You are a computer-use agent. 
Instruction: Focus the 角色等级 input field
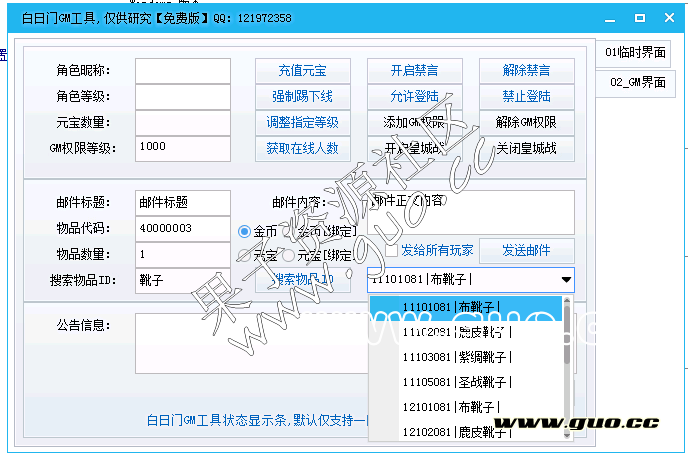pyautogui.click(x=183, y=97)
